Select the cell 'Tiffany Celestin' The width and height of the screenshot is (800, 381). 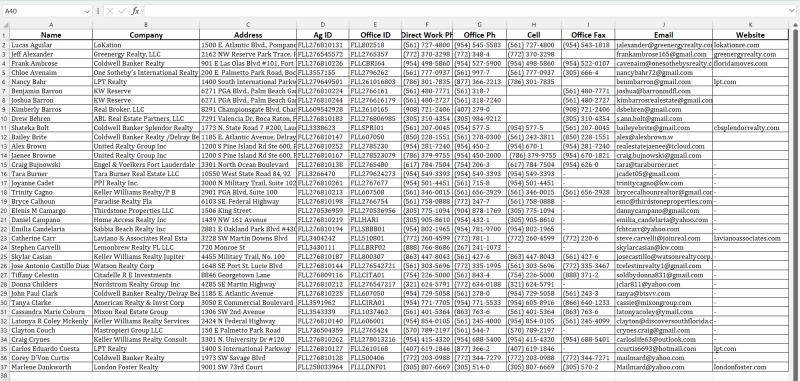click(x=51, y=275)
